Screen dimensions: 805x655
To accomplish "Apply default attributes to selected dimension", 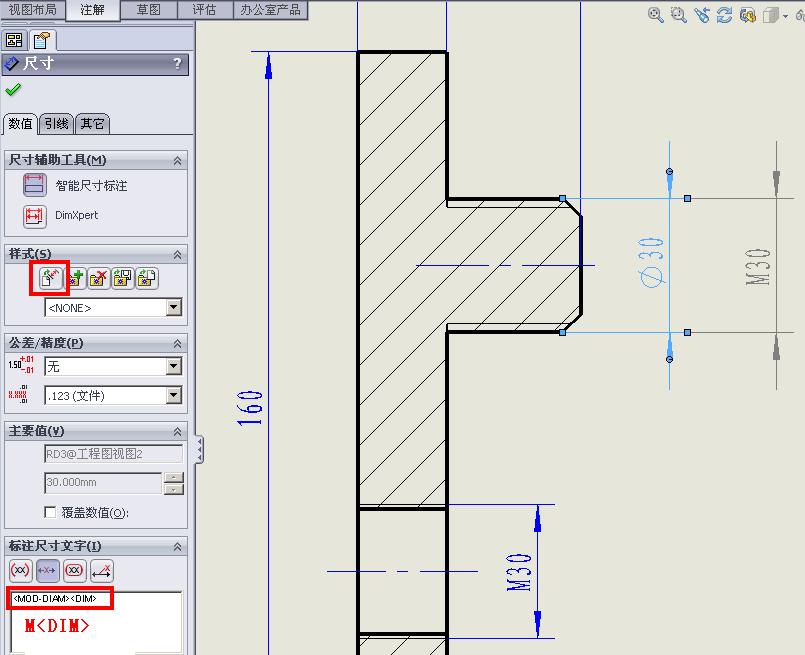I will [50, 278].
